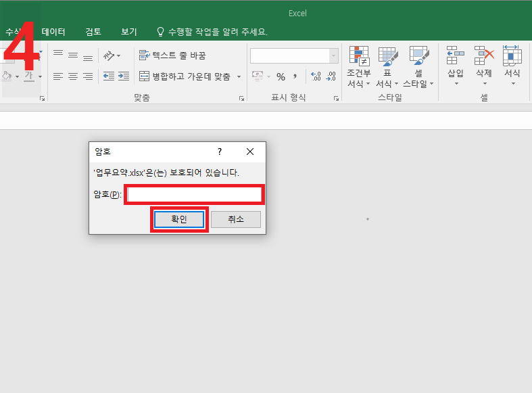Open accounting format dropdown arrow
Image resolution: width=532 pixels, height=393 pixels.
pyautogui.click(x=269, y=76)
